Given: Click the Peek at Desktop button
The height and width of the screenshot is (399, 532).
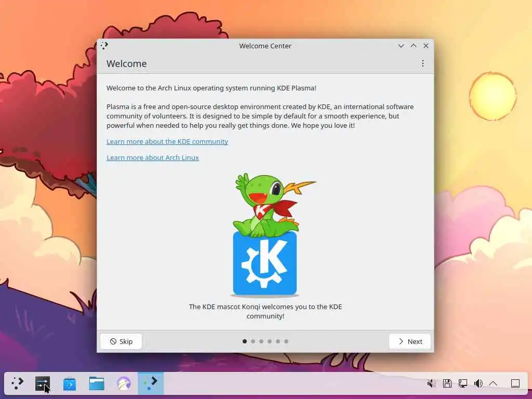Looking at the screenshot, I should (515, 383).
